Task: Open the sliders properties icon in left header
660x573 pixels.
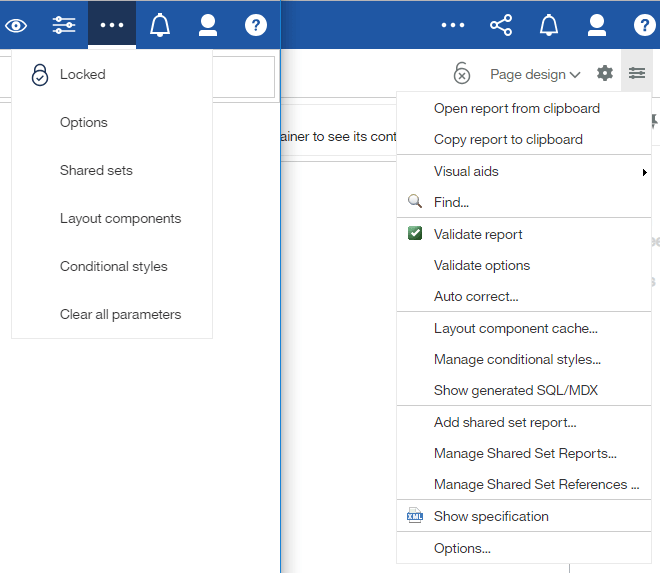Action: point(64,25)
